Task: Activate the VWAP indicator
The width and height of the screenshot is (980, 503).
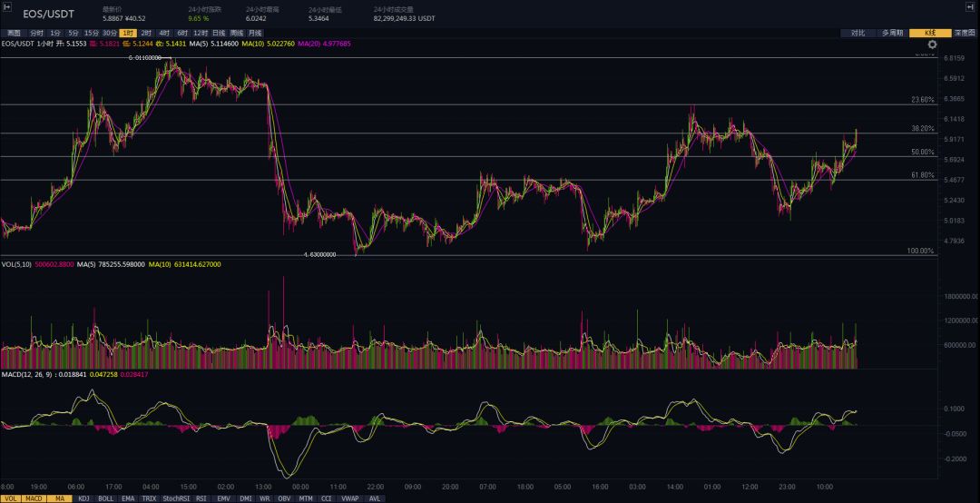Action: pos(349,498)
